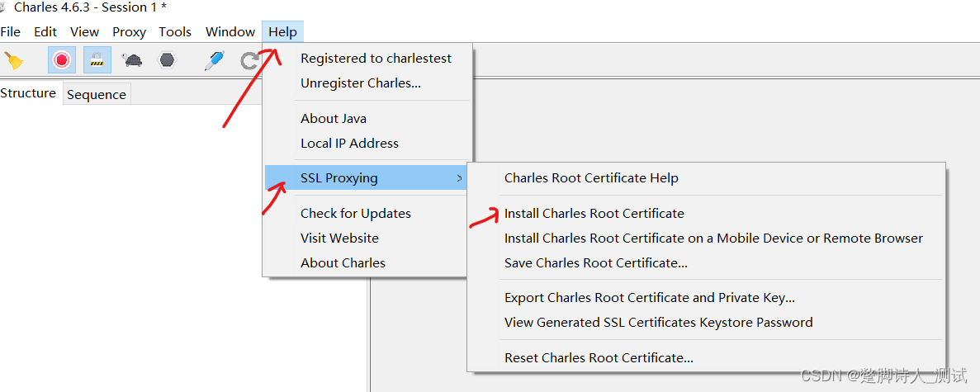980x392 pixels.
Task: Click the blue pen Compose icon
Action: pos(215,60)
